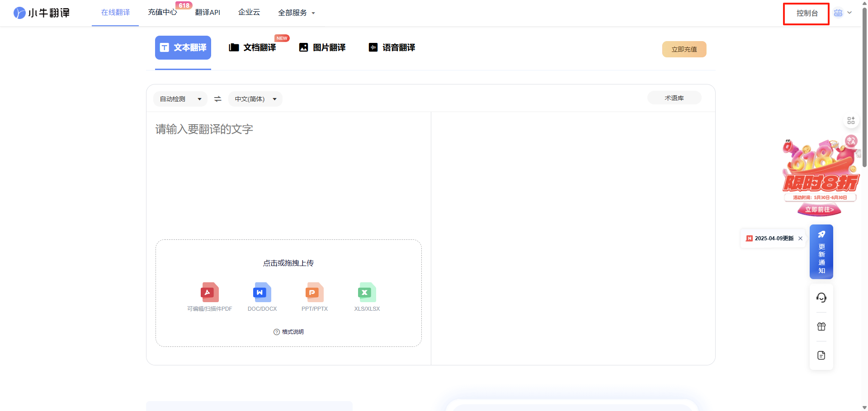Image resolution: width=868 pixels, height=411 pixels.
Task: Click the DOC/DOCX Word file icon
Action: coord(262,293)
